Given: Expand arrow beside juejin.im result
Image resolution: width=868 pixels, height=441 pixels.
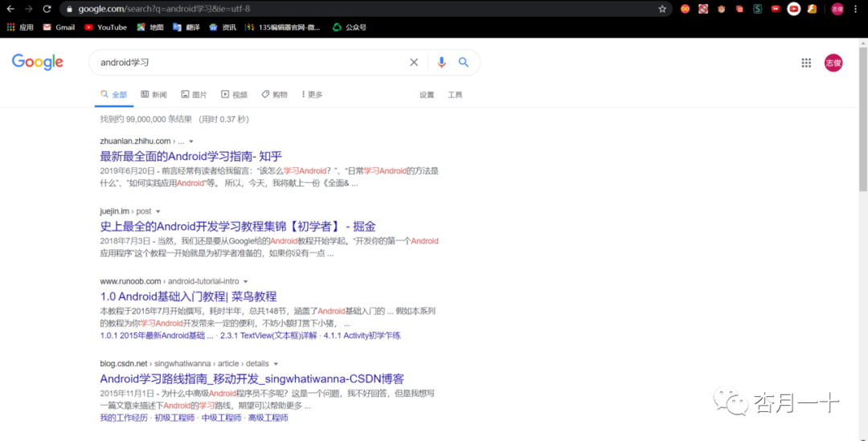Looking at the screenshot, I should [x=158, y=211].
